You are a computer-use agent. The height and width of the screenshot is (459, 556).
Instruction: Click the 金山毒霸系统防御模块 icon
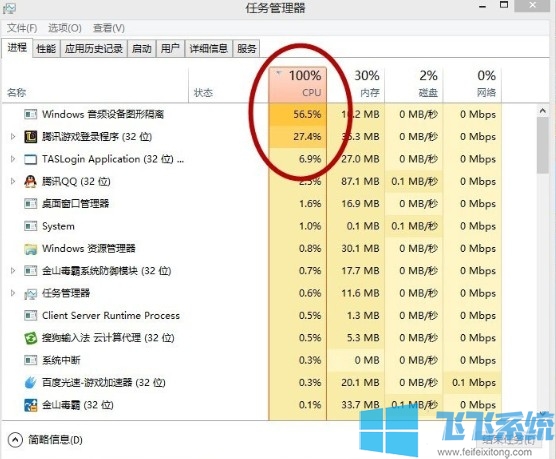click(30, 271)
